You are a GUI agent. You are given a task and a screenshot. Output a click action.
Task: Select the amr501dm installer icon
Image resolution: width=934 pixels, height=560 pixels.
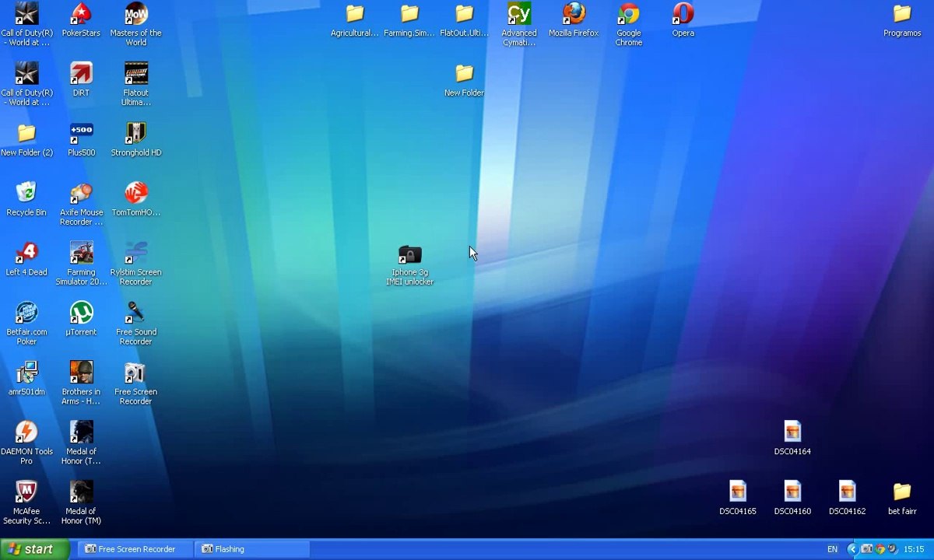click(26, 373)
